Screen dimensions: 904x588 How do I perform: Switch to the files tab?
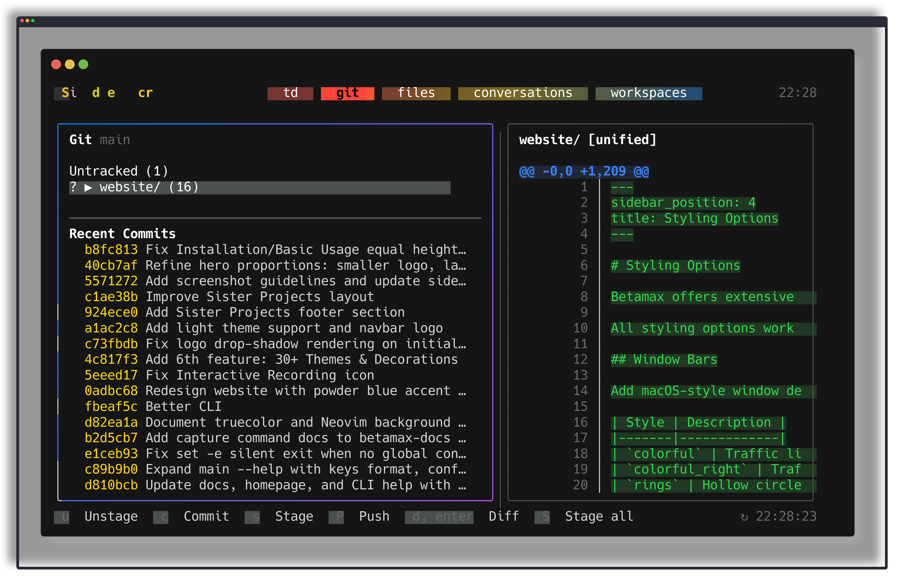click(x=416, y=93)
